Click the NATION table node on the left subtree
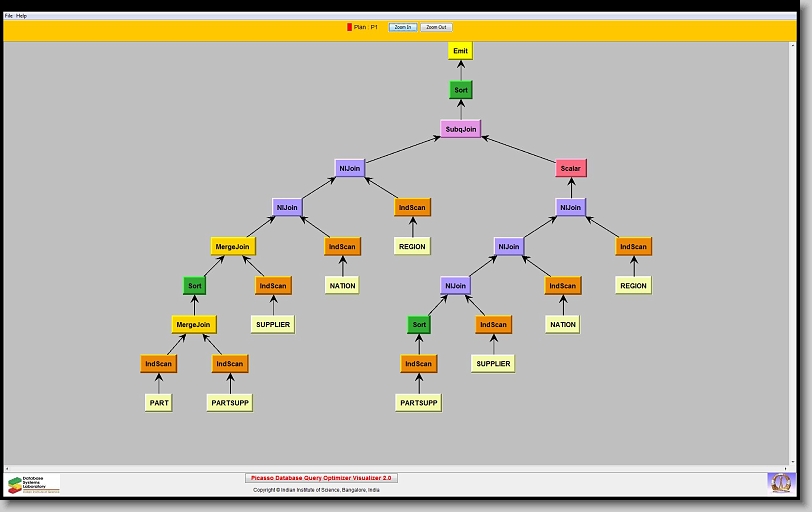 (342, 285)
